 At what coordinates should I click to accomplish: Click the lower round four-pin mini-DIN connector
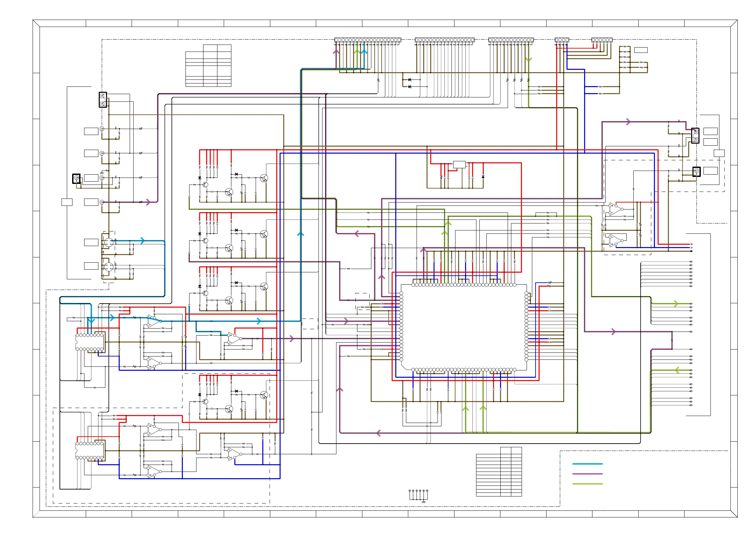point(108,267)
